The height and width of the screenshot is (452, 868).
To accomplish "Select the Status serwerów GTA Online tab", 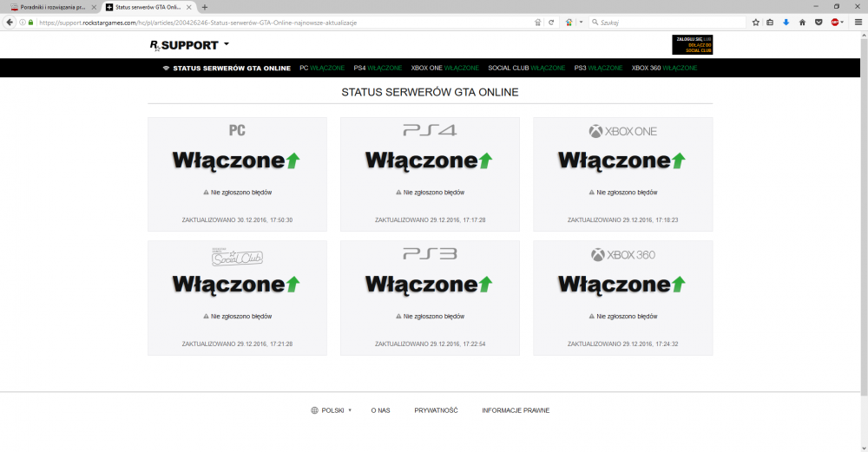I will coord(148,7).
